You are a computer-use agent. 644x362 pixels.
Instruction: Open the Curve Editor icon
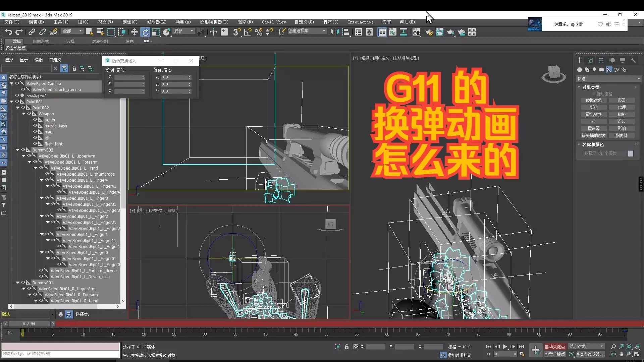392,32
